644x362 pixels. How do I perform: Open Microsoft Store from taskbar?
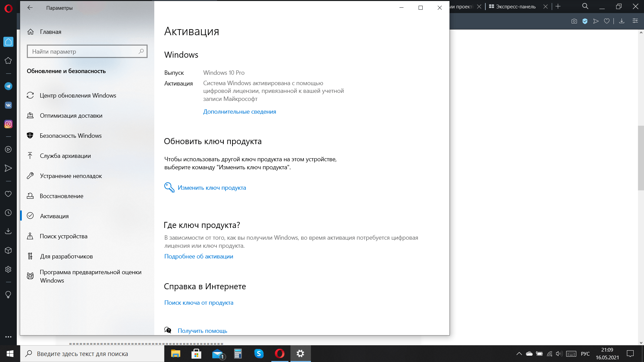[x=196, y=354]
